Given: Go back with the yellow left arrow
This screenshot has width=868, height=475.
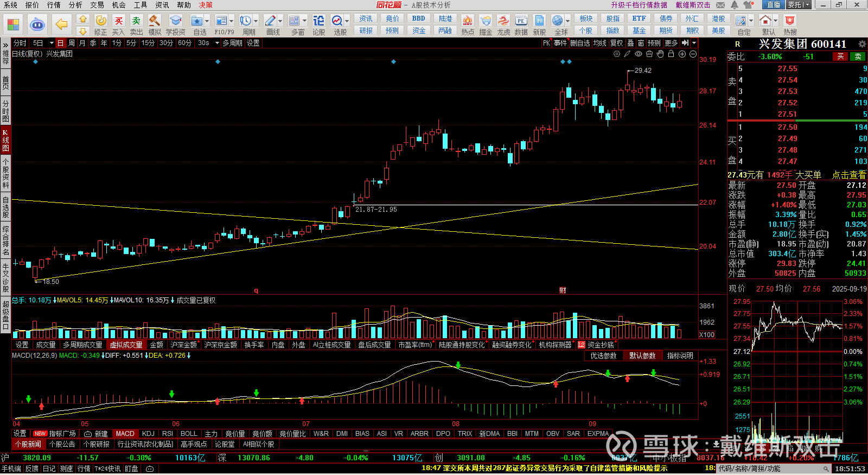Looking at the screenshot, I should tap(62, 24).
